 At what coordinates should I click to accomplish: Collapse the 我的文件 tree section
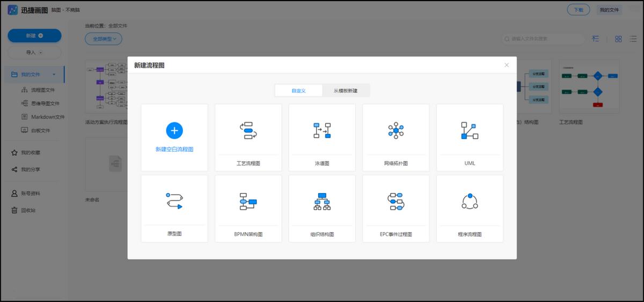(x=54, y=75)
